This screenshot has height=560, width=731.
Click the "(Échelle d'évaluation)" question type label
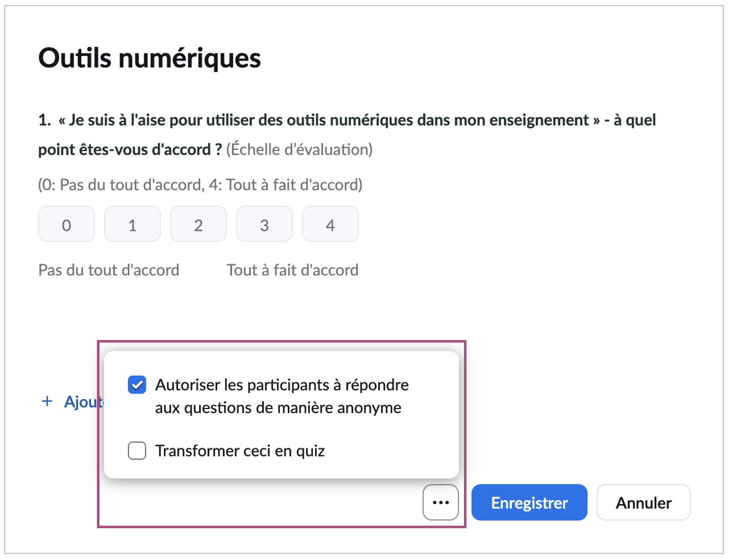[299, 149]
